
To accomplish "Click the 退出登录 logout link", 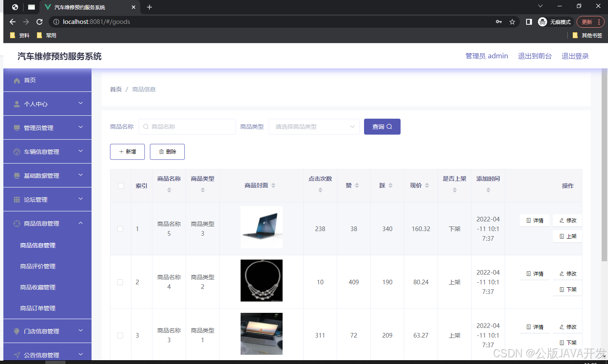I will click(575, 55).
